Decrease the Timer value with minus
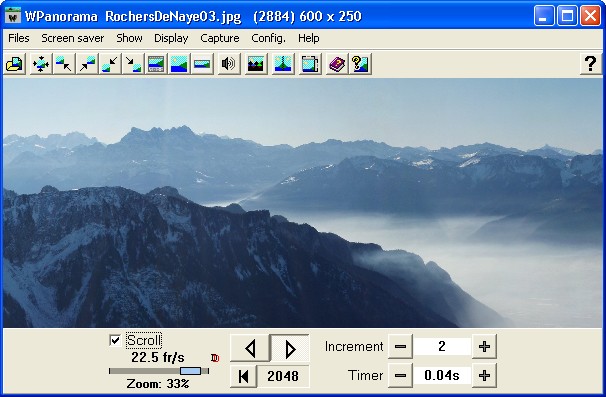Image resolution: width=606 pixels, height=397 pixels. coord(400,375)
